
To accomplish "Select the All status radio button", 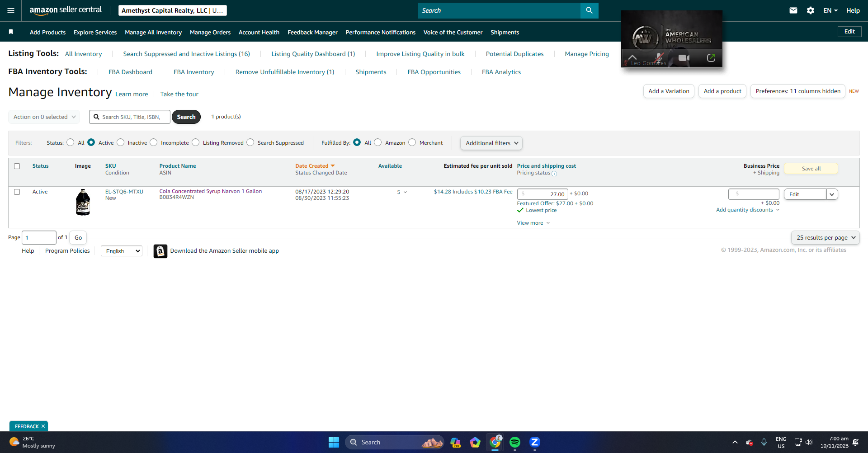I will [70, 142].
